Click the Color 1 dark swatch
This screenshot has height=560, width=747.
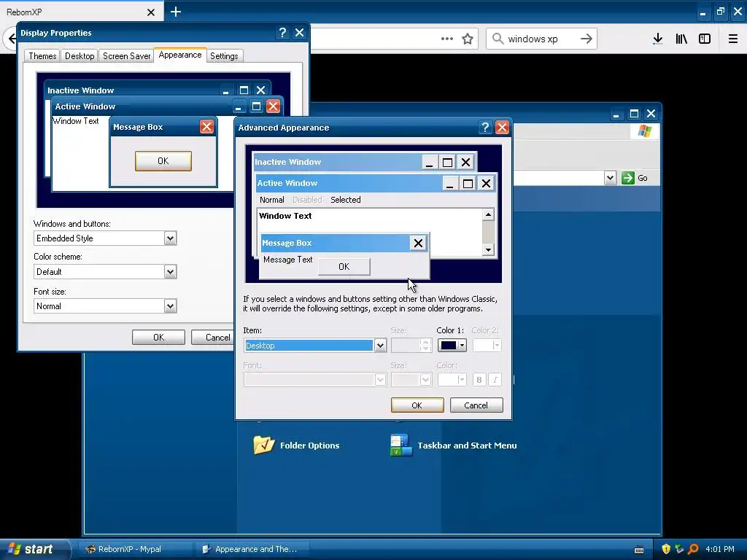(x=449, y=345)
